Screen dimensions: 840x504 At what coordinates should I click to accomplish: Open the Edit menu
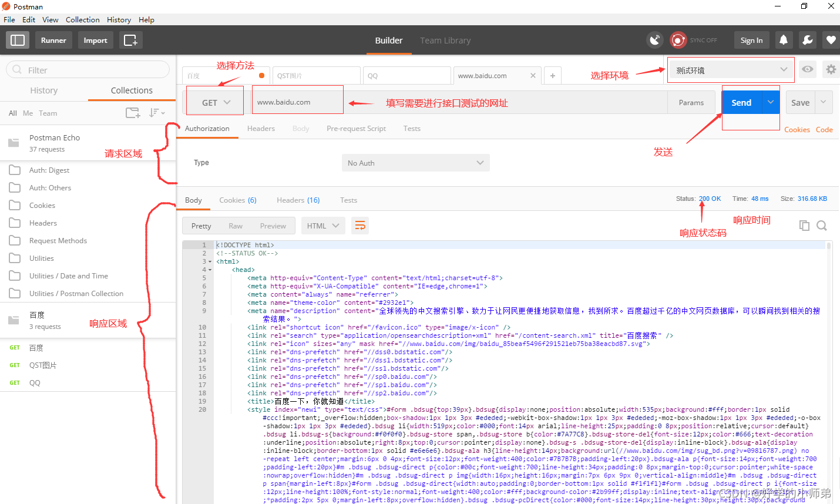coord(29,19)
